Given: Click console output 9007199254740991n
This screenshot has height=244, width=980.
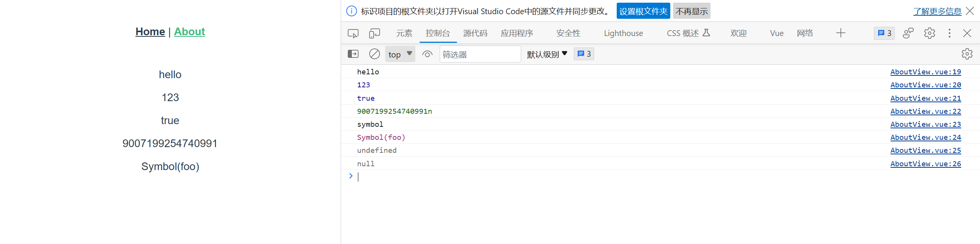Looking at the screenshot, I should [394, 111].
